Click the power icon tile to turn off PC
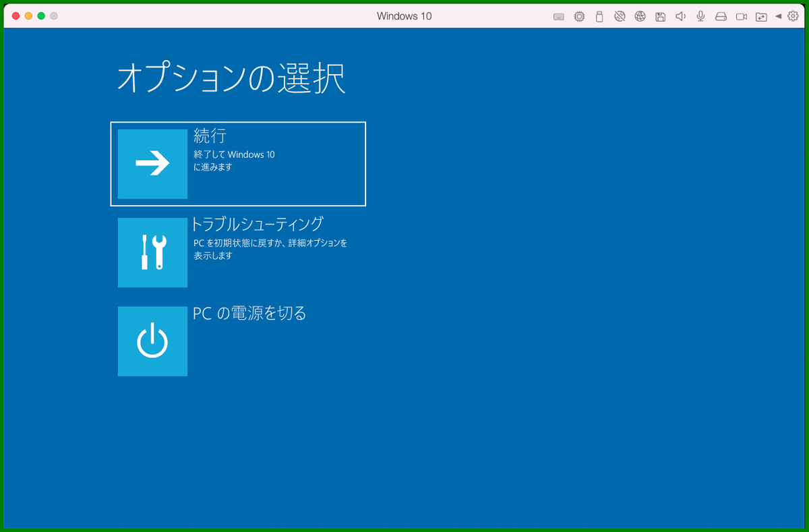The width and height of the screenshot is (809, 532). [x=152, y=341]
